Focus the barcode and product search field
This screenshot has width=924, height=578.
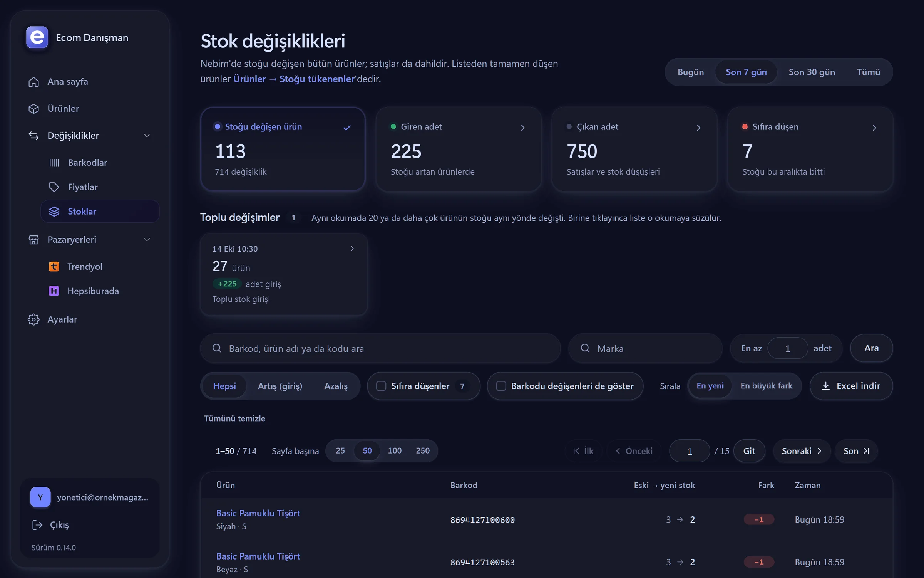tap(380, 348)
